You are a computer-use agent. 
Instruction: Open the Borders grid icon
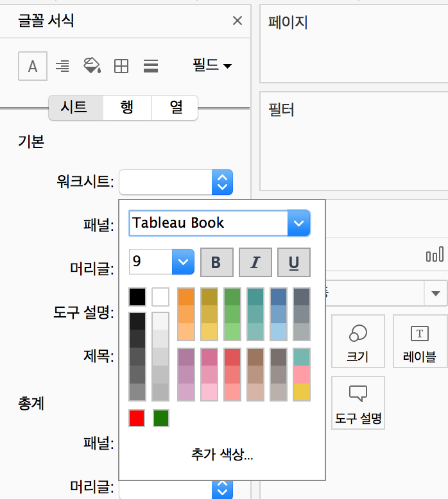pos(121,66)
